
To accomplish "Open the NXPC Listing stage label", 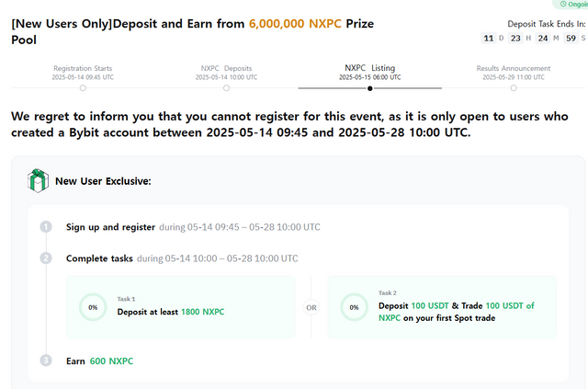I will tap(370, 68).
